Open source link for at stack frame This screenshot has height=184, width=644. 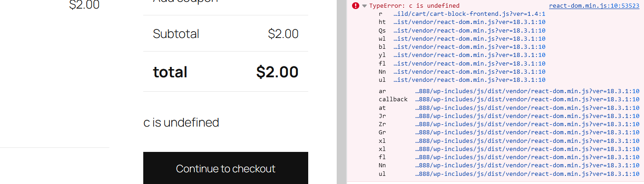pyautogui.click(x=527, y=108)
